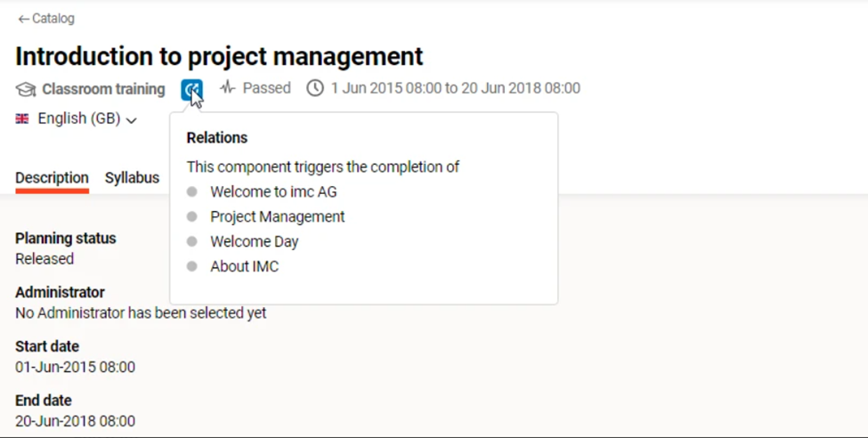Expand the English (GB) language dropdown
868x438 pixels.
coord(78,118)
